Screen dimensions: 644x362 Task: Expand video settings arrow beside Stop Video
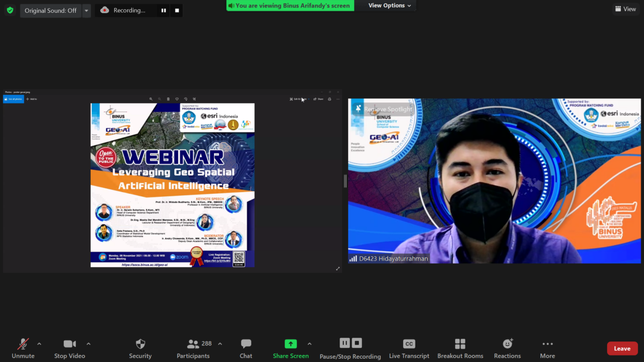[89, 344]
